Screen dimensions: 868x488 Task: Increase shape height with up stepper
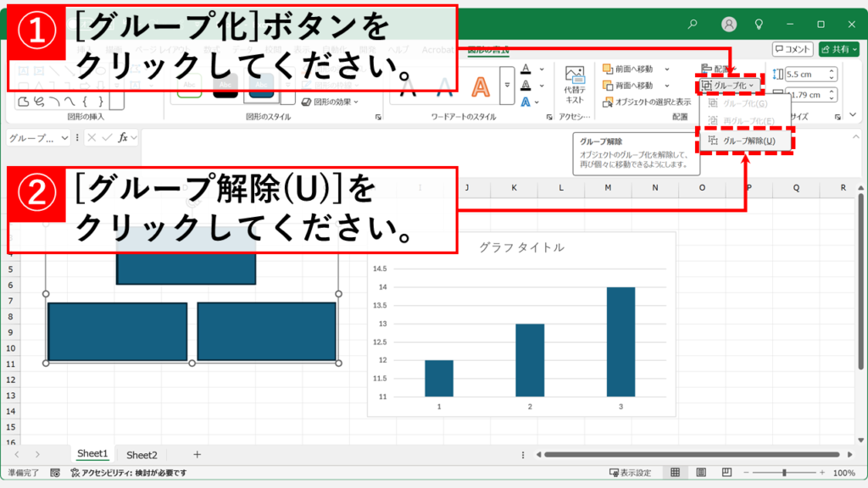[x=832, y=71]
